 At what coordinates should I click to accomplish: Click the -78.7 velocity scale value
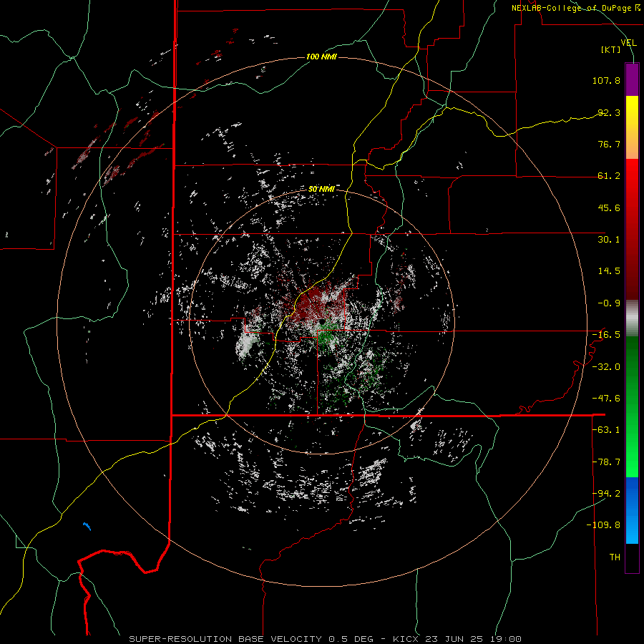point(606,462)
